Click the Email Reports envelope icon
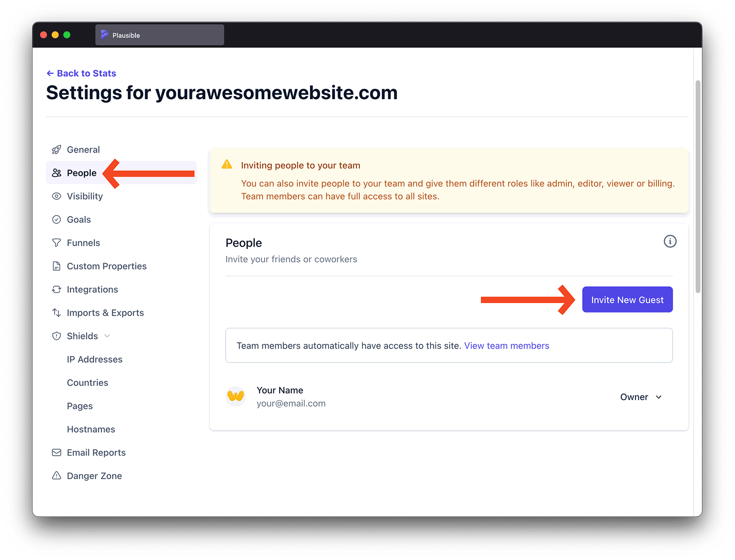The width and height of the screenshot is (735, 560). coord(56,453)
